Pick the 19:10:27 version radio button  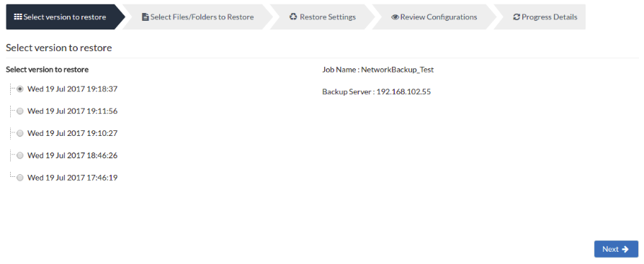point(19,133)
